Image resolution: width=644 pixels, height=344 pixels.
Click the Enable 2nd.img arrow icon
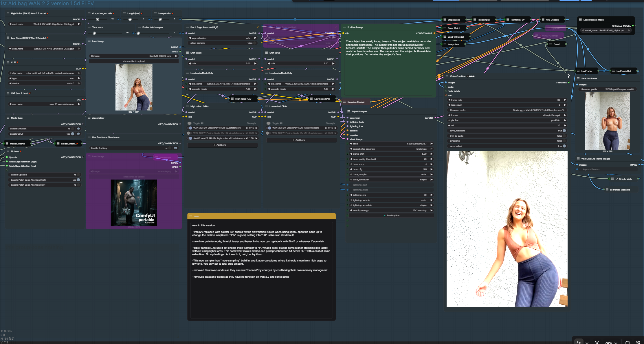pos(175,148)
